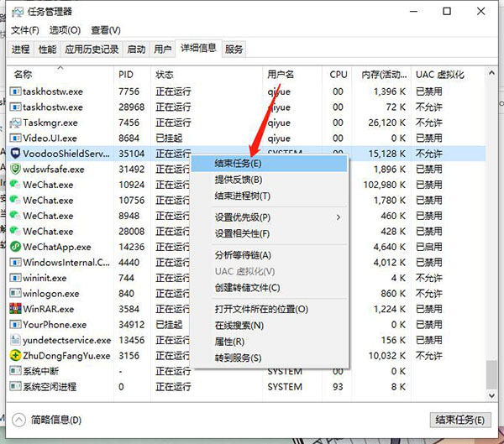Image resolution: width=504 pixels, height=444 pixels.
Task: Click the WindowsInternal.C... process icon
Action: click(15, 262)
